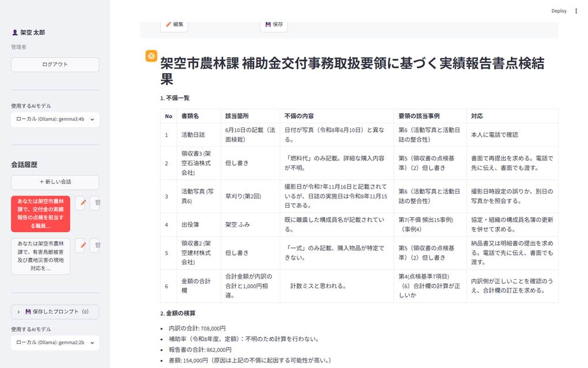Open the conversation about 有害鳥獣被害
Viewport: 588px width, 368px height.
tap(40, 256)
